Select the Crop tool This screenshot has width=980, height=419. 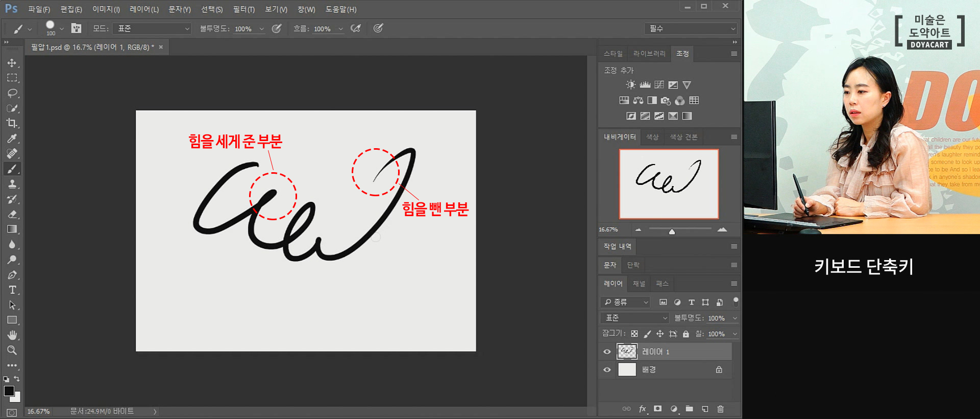[12, 123]
